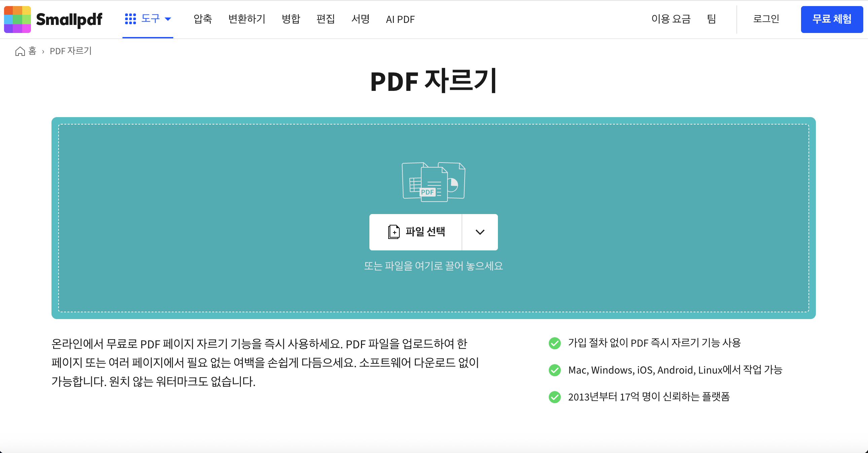This screenshot has height=453, width=868.
Task: Open the 병합 menu item
Action: [x=291, y=19]
